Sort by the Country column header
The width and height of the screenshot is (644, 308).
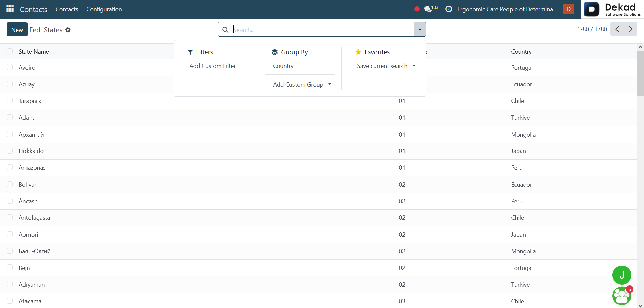[521, 51]
